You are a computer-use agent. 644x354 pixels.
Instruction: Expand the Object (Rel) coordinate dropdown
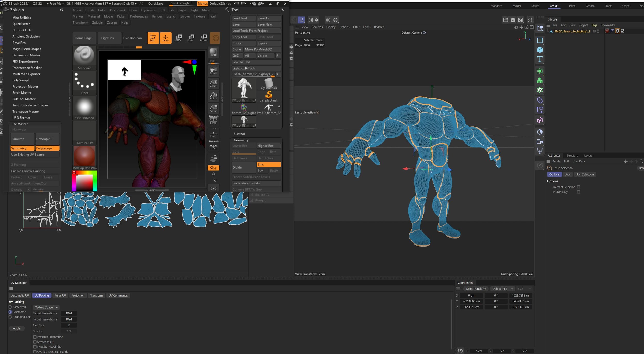(502, 289)
